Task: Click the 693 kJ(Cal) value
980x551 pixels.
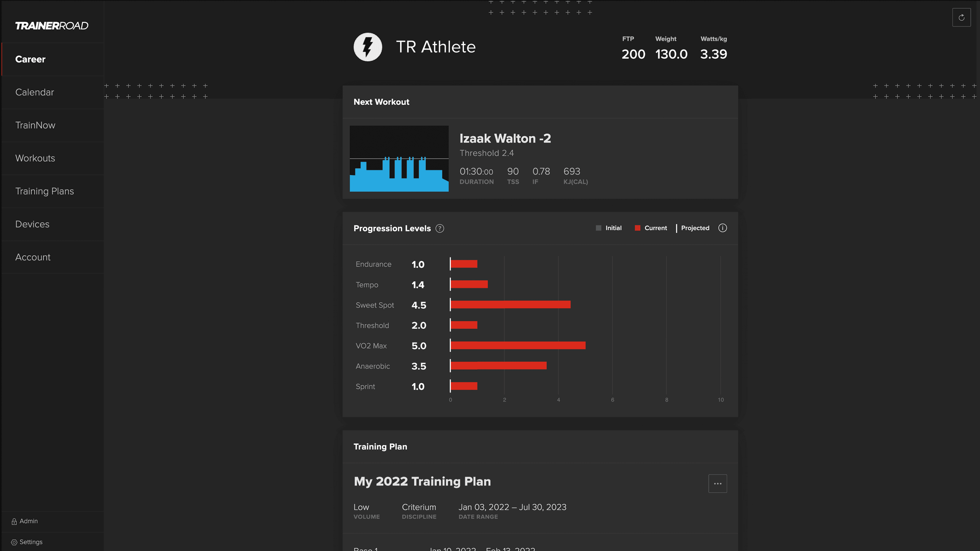Action: (x=572, y=172)
